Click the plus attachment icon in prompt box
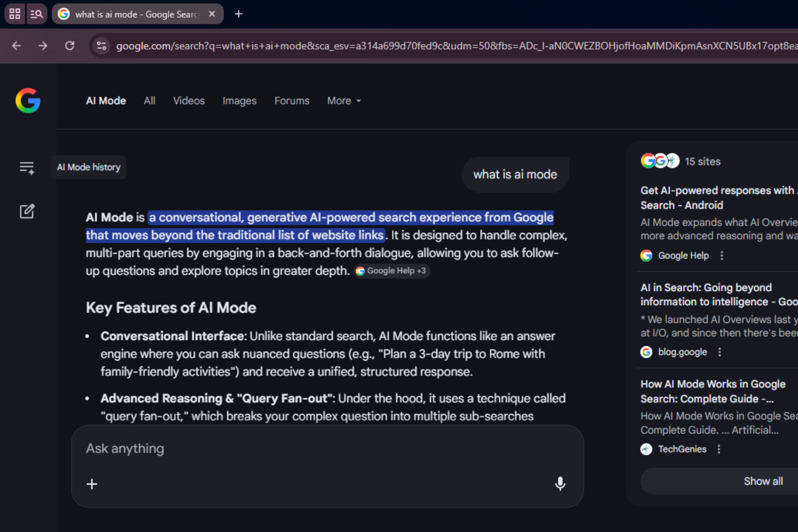The width and height of the screenshot is (798, 532). click(x=92, y=484)
